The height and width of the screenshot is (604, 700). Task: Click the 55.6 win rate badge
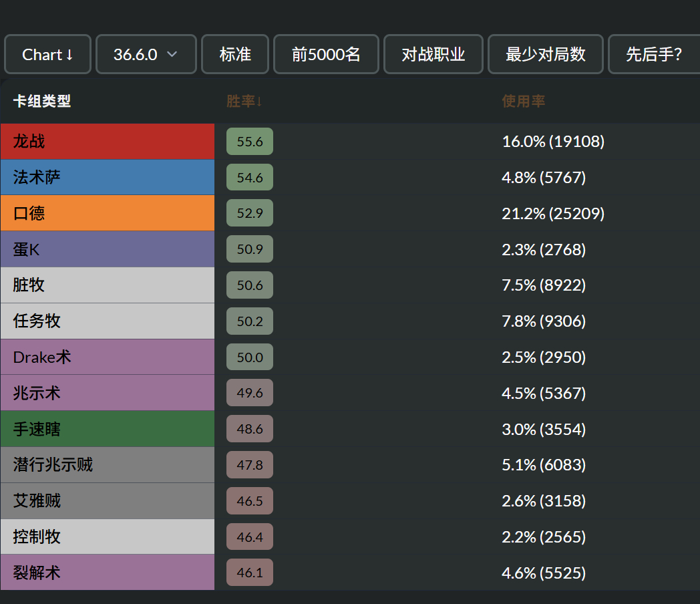tap(250, 142)
